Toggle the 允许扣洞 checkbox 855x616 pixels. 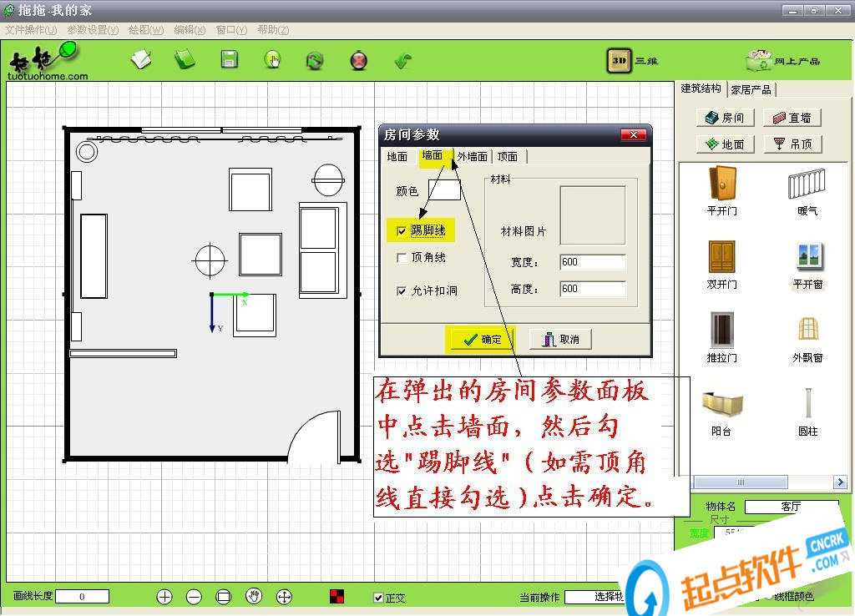(x=402, y=291)
